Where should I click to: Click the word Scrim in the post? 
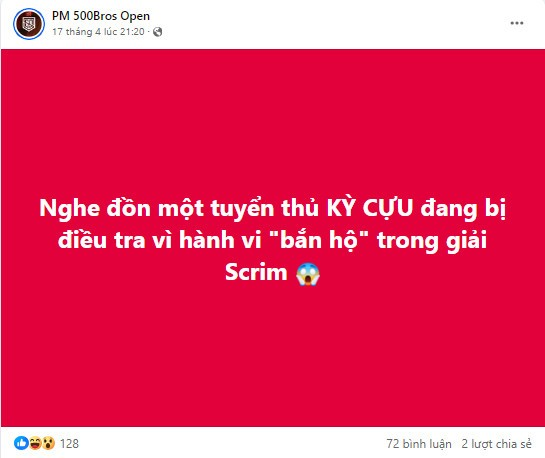click(x=256, y=272)
